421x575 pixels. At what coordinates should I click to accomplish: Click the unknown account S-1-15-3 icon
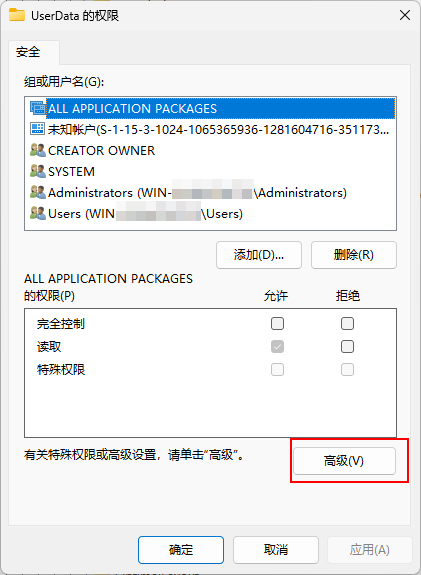[x=38, y=129]
